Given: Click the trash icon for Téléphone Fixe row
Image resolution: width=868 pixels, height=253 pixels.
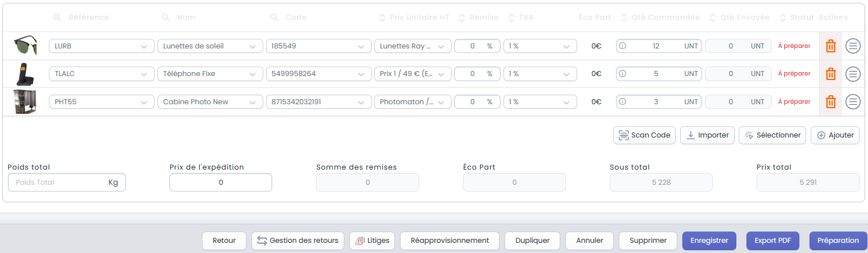Looking at the screenshot, I should (x=830, y=73).
